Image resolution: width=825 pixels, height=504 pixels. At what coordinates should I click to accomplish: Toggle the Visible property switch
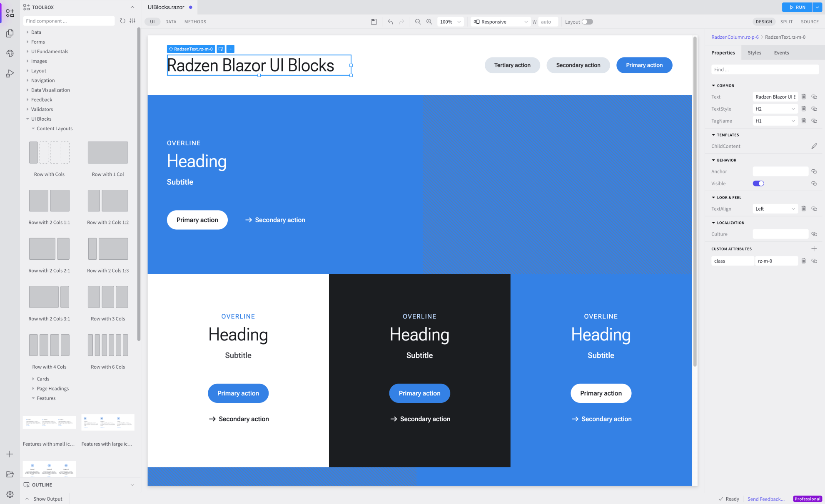tap(758, 183)
